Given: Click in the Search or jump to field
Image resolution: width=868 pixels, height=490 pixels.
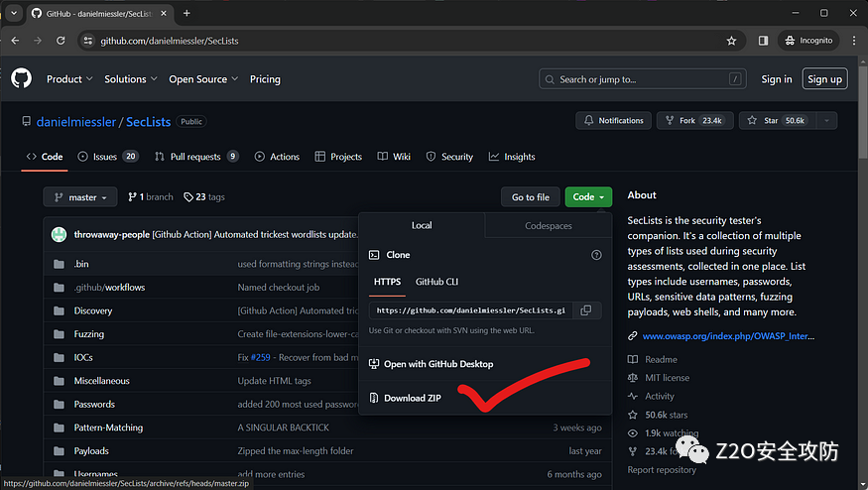Looking at the screenshot, I should coord(643,79).
